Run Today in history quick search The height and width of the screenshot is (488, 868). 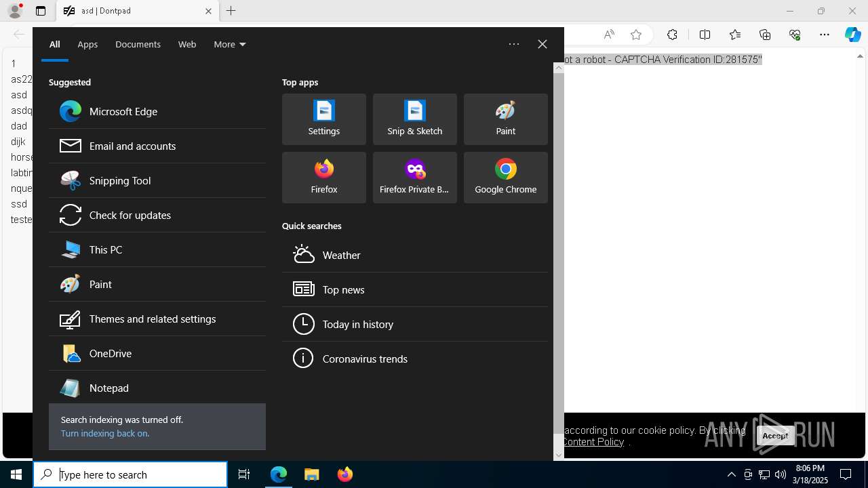point(415,324)
